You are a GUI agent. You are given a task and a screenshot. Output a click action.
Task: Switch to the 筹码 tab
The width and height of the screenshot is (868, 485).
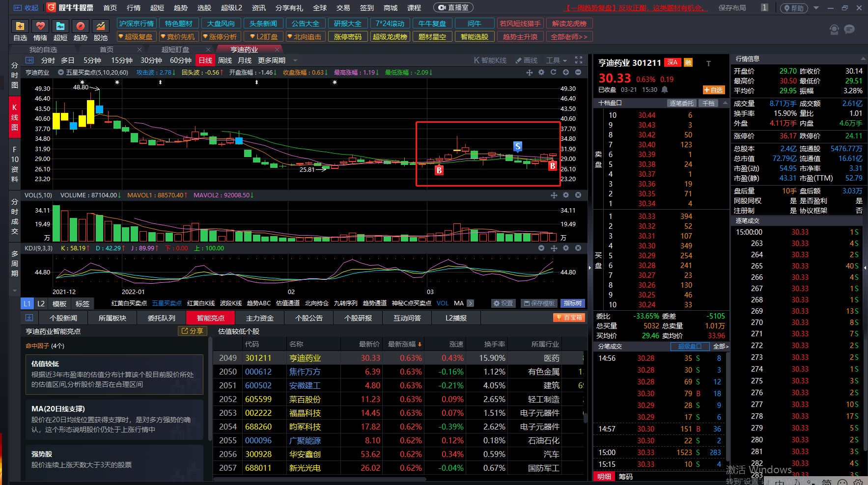tap(626, 477)
